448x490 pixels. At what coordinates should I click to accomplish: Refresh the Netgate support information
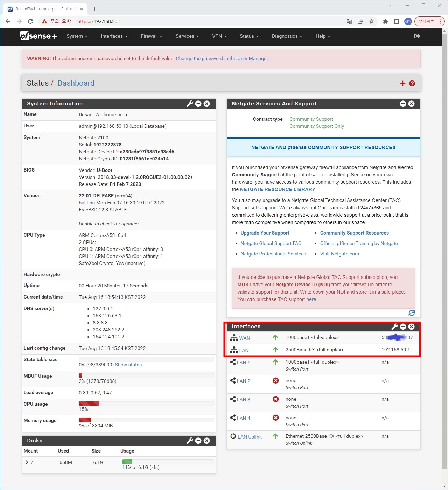point(412,313)
